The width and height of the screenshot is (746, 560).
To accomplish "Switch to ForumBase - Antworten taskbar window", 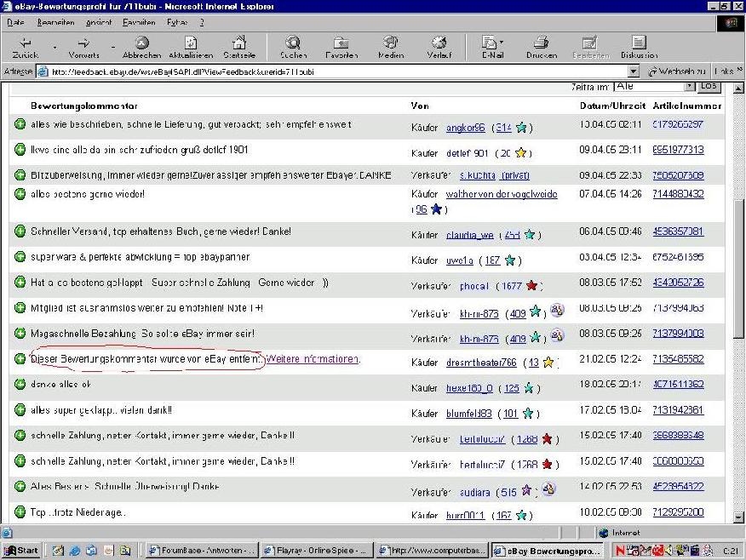I will tap(202, 551).
